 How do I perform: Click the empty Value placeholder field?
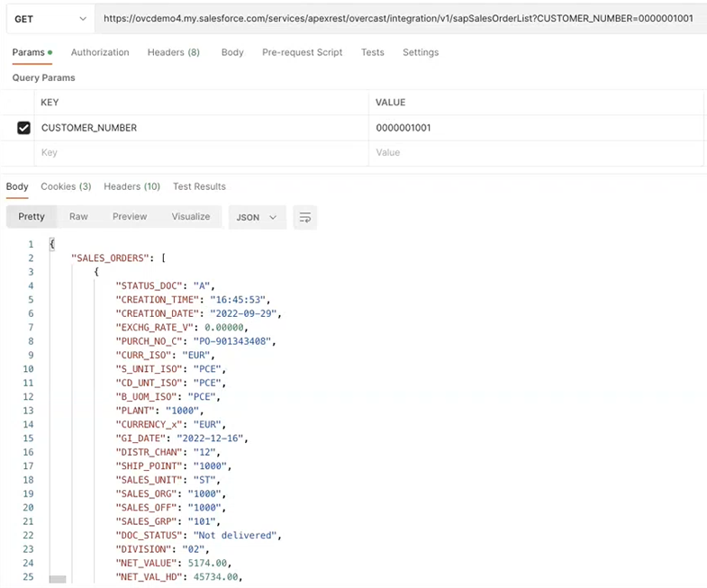tap(536, 153)
